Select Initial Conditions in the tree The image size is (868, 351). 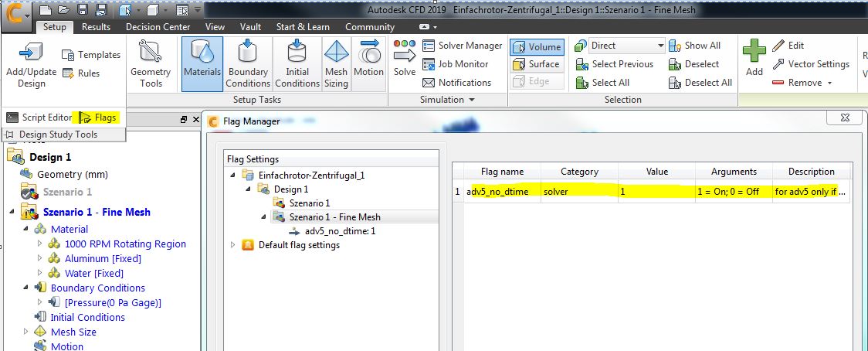[x=87, y=317]
